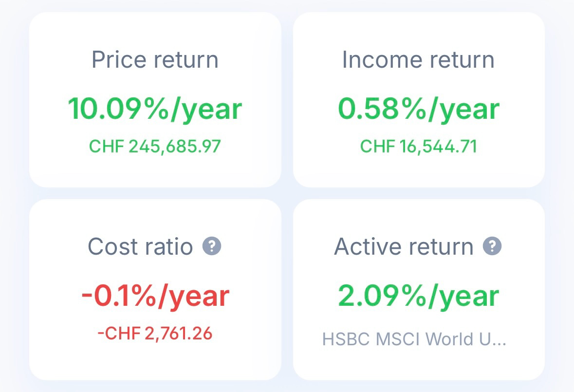The height and width of the screenshot is (392, 574).
Task: Click the -CHF 2,761.26 cost amount
Action: [x=155, y=334]
